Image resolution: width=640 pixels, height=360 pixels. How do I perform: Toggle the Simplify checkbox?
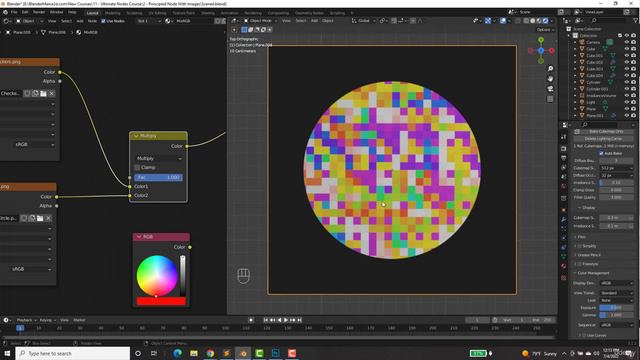click(580, 246)
